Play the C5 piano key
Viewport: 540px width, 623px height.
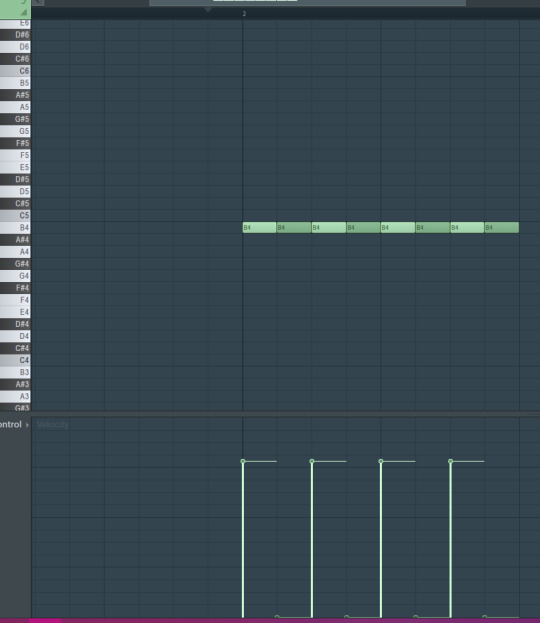click(15, 215)
